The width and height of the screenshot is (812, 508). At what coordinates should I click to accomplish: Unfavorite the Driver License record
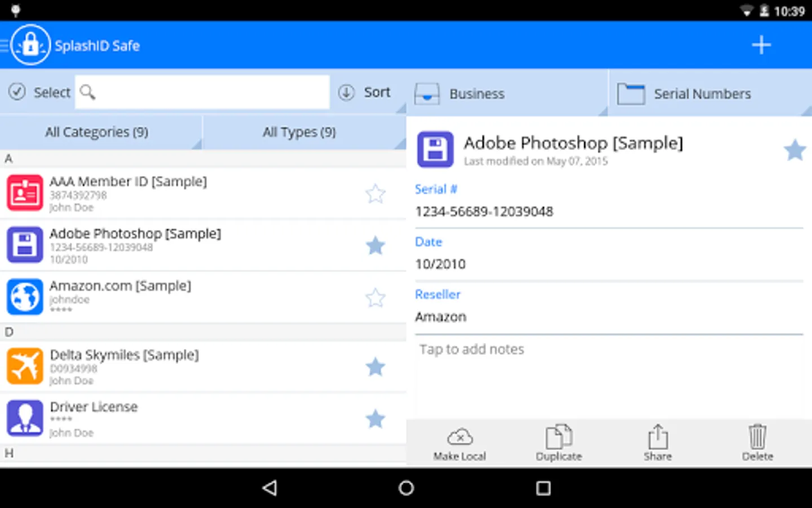(x=376, y=419)
